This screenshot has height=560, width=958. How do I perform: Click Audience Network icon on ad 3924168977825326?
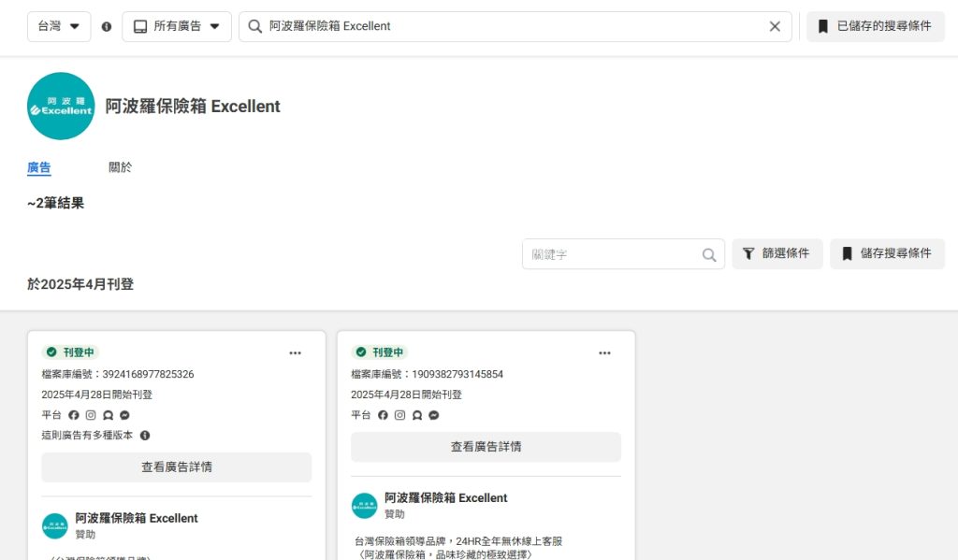coord(109,415)
